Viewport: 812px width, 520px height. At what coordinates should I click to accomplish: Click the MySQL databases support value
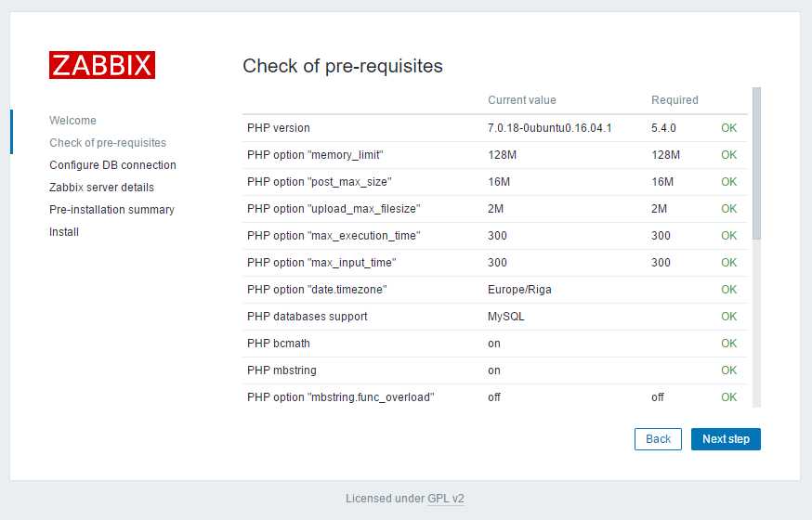(x=506, y=316)
